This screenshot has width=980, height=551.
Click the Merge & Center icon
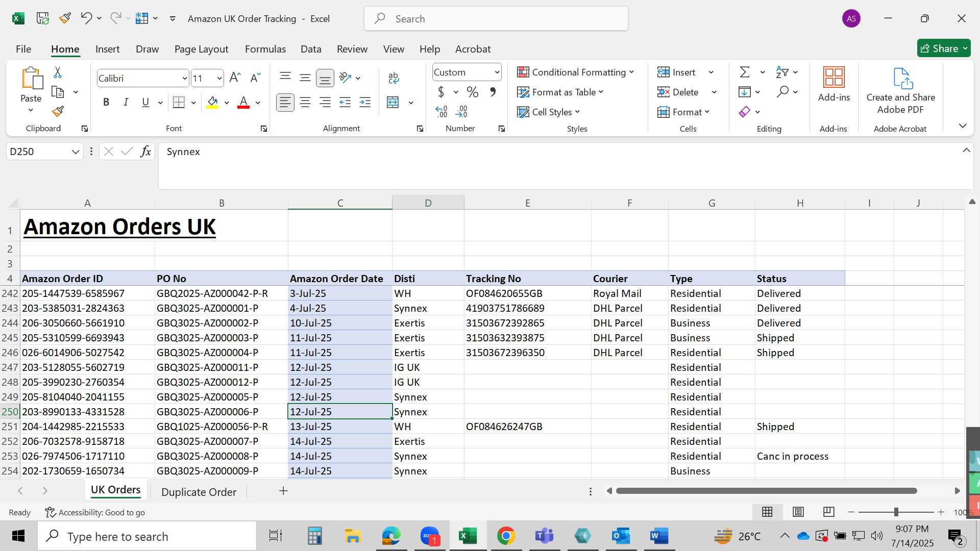pos(393,102)
